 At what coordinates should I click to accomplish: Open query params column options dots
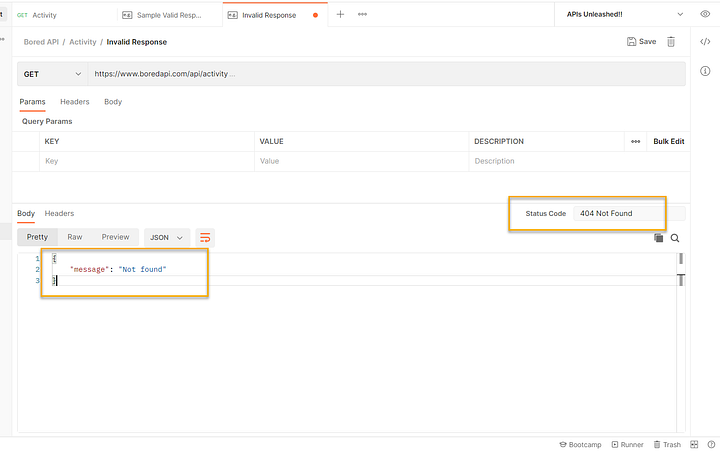[x=636, y=141]
